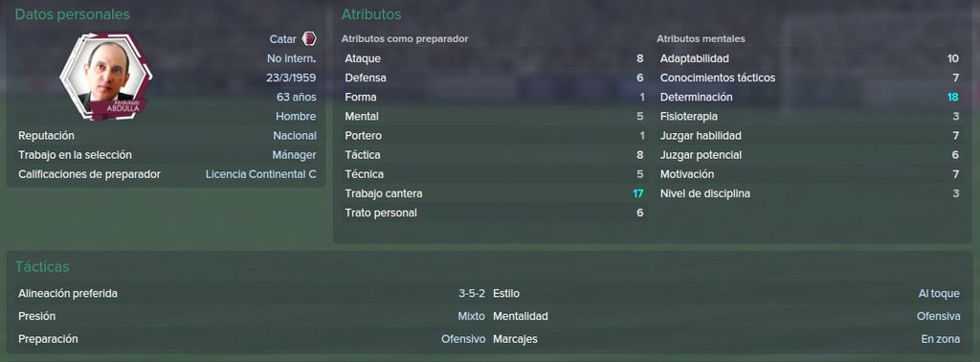The image size is (980, 362).
Task: Click the Nivel de disciplina row
Action: point(809,193)
